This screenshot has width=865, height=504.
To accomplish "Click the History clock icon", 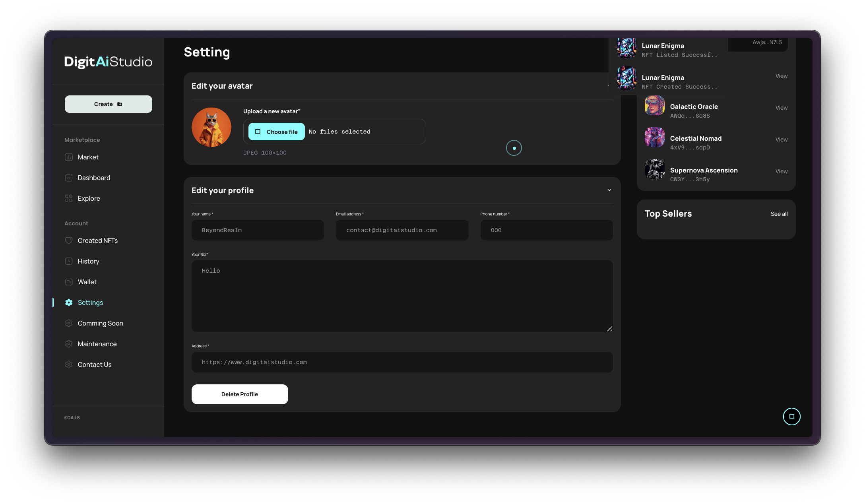I will coord(69,261).
